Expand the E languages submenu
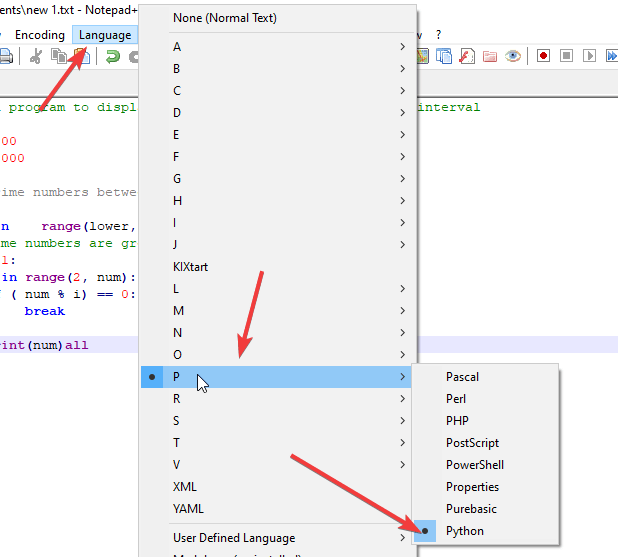Image resolution: width=618 pixels, height=557 pixels. (x=278, y=135)
